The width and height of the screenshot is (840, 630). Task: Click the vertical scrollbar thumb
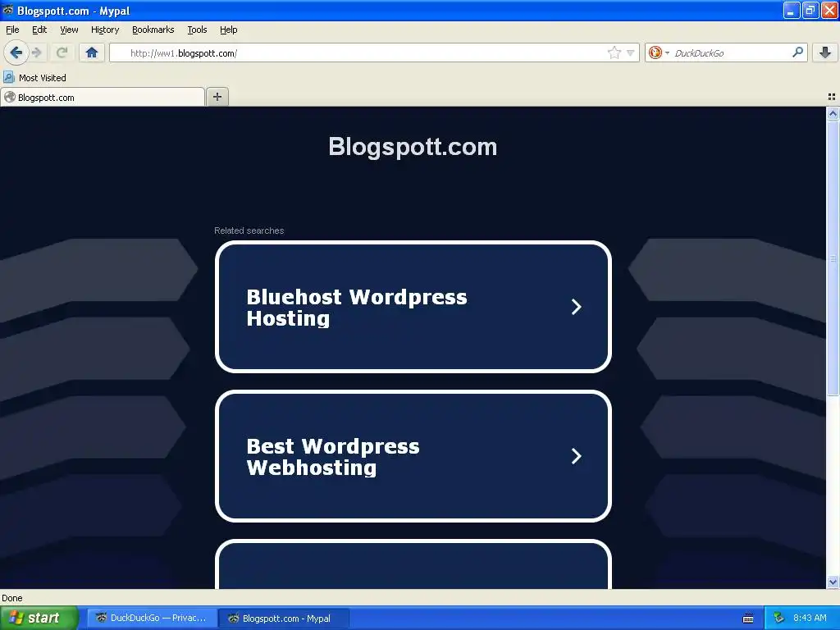tap(833, 258)
